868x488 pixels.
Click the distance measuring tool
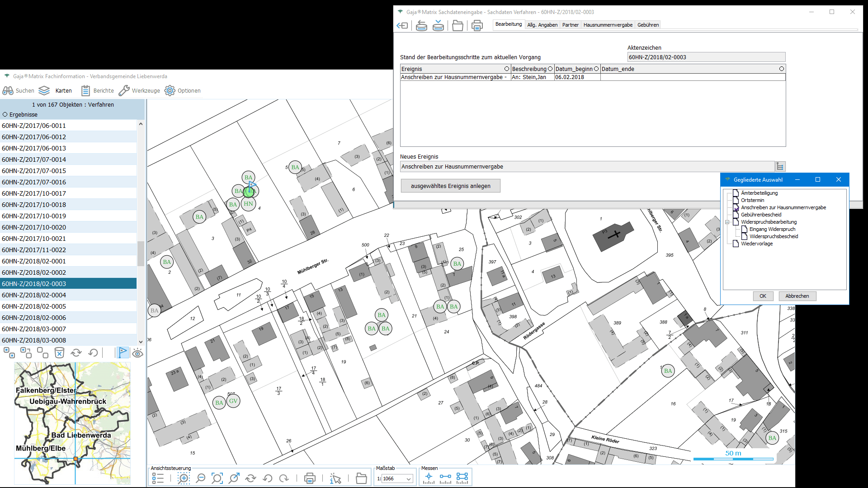click(445, 478)
